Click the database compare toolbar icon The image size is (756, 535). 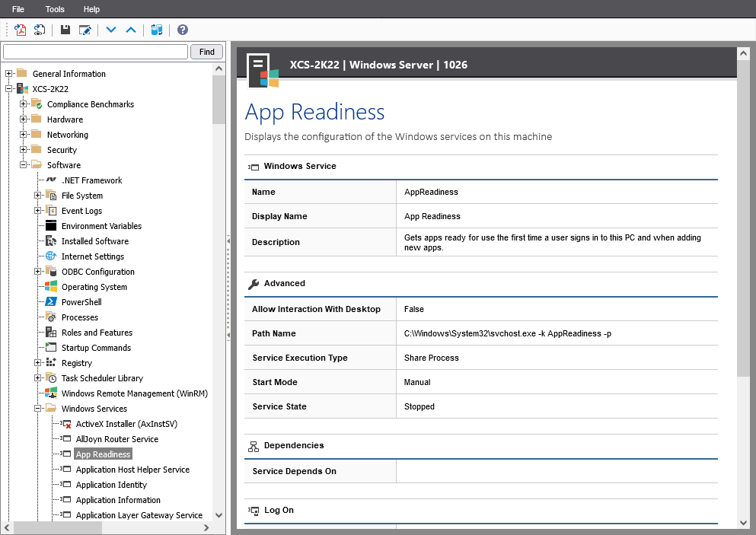click(x=157, y=30)
